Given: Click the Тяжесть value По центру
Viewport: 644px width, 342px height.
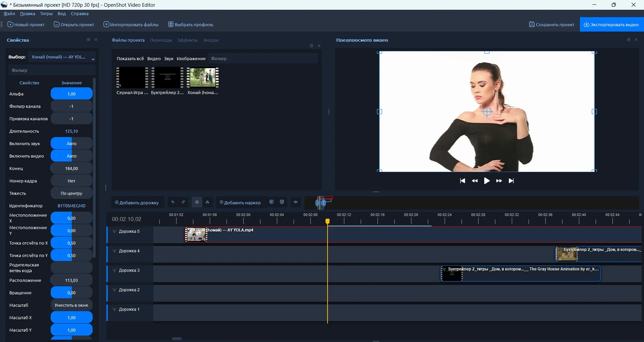Looking at the screenshot, I should tap(71, 193).
